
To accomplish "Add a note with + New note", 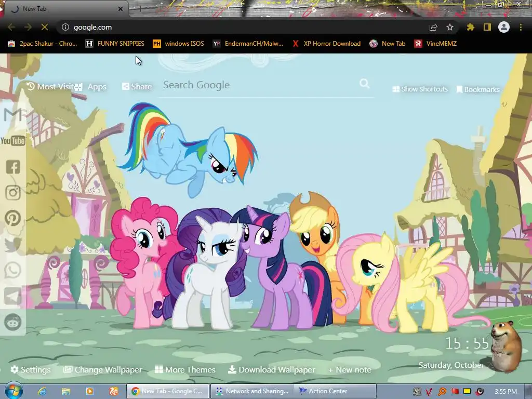I will [x=350, y=369].
